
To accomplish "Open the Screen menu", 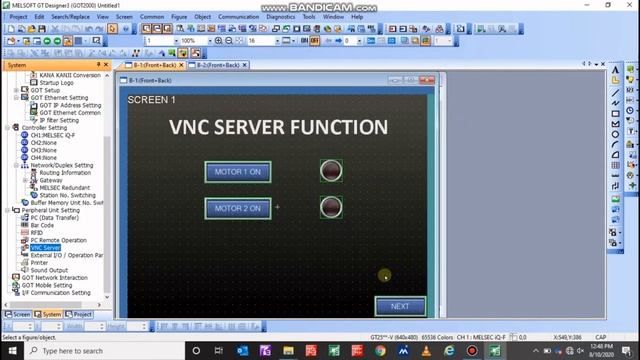I will pyautogui.click(x=124, y=17).
